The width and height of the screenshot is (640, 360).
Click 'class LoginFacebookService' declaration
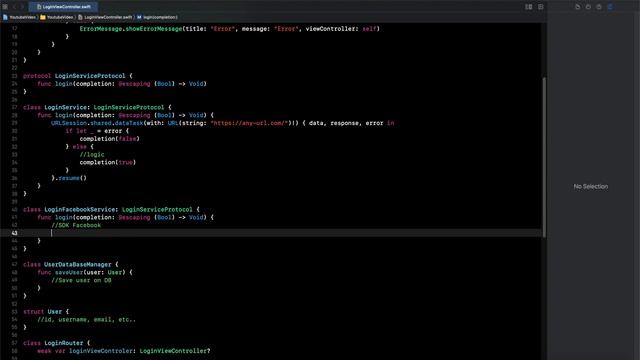tap(111, 209)
